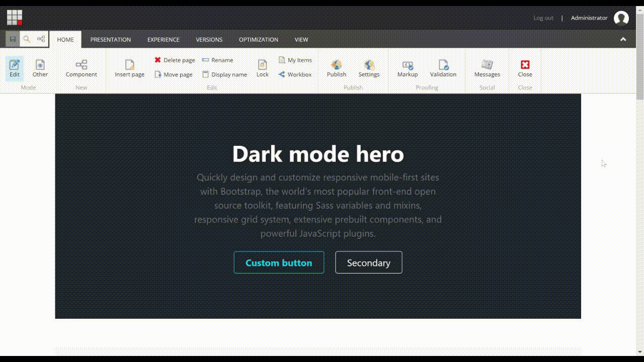Open My Items
This screenshot has height=362, width=644.
point(295,60)
